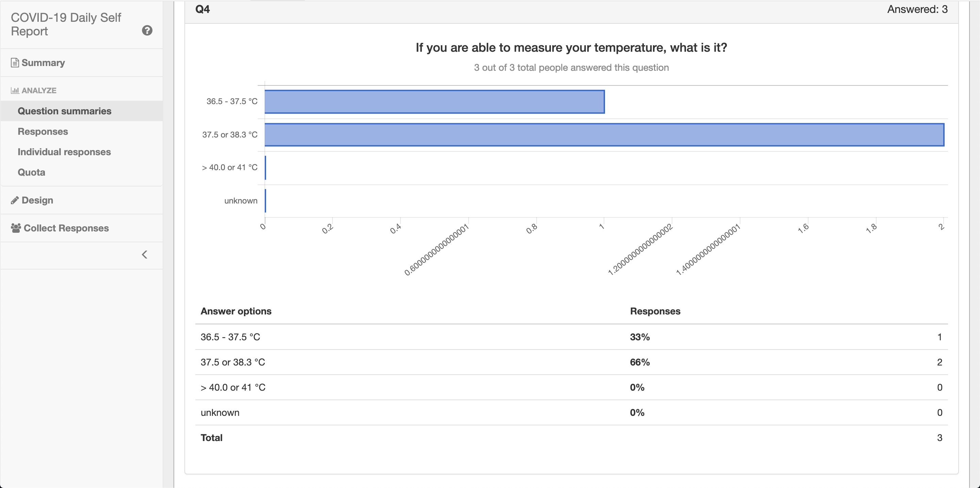Click the Collect Responses people icon
This screenshot has width=980, height=488.
[16, 228]
